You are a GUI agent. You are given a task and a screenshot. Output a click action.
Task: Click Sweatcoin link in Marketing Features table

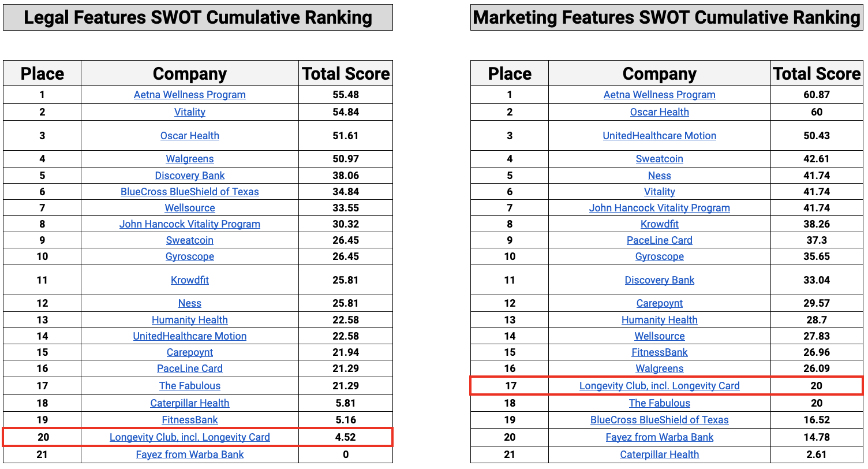(x=659, y=159)
